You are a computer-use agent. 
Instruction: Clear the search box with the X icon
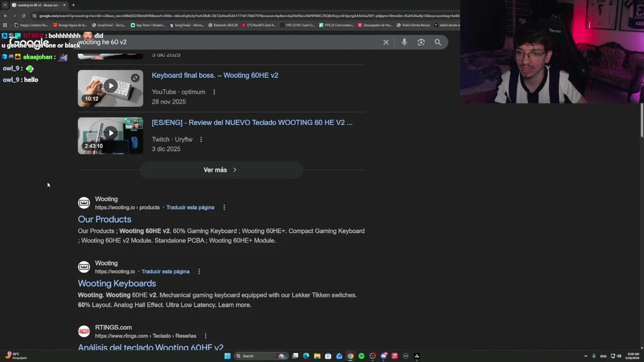(x=386, y=42)
